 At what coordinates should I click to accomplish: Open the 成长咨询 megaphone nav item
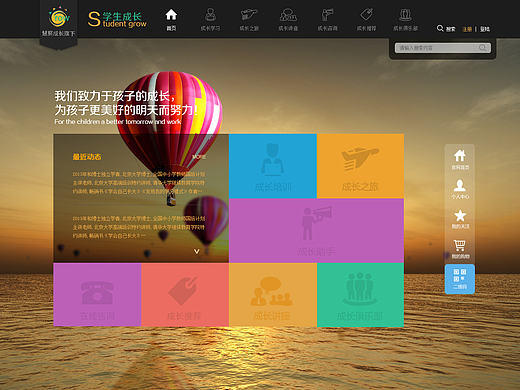pyautogui.click(x=327, y=20)
